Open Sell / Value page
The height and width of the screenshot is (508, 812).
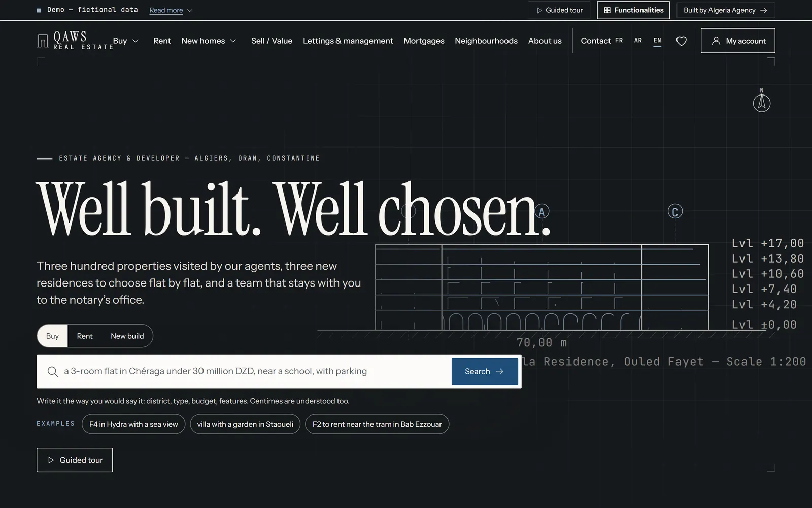pyautogui.click(x=272, y=41)
